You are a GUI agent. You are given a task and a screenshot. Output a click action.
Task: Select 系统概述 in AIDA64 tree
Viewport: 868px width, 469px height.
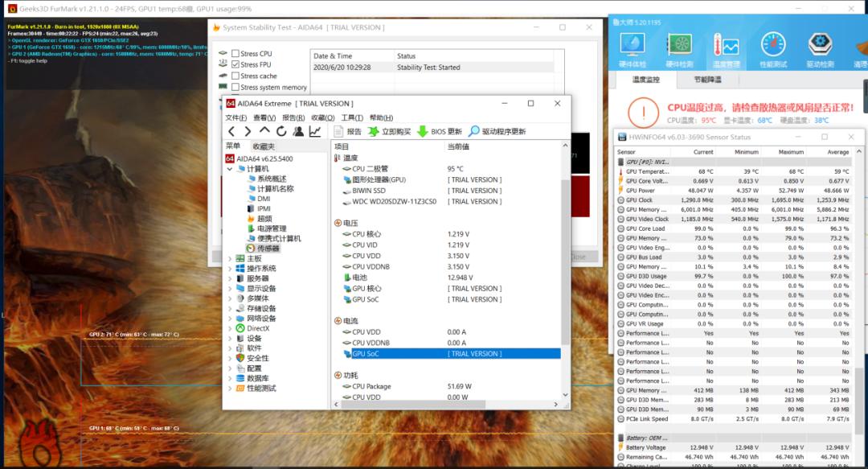pos(267,179)
